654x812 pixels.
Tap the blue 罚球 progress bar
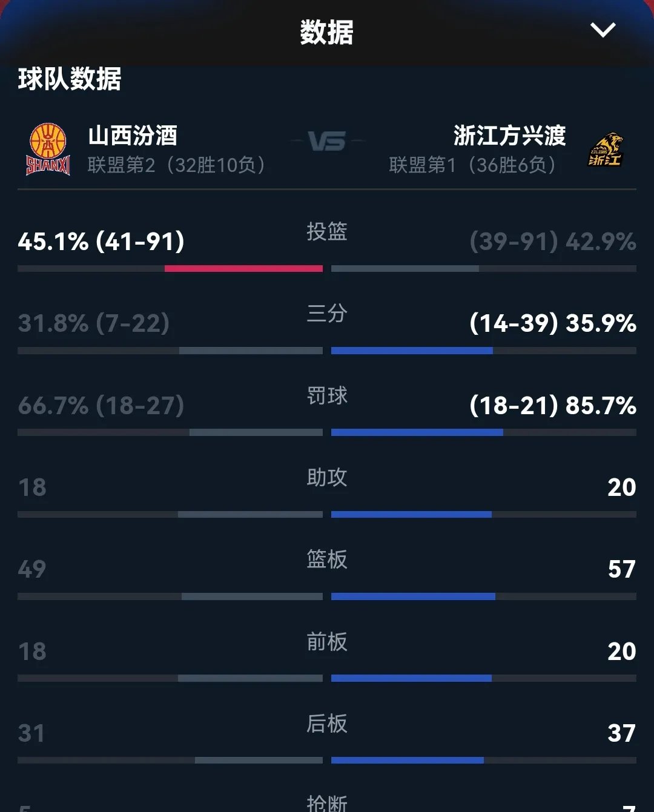pos(417,432)
